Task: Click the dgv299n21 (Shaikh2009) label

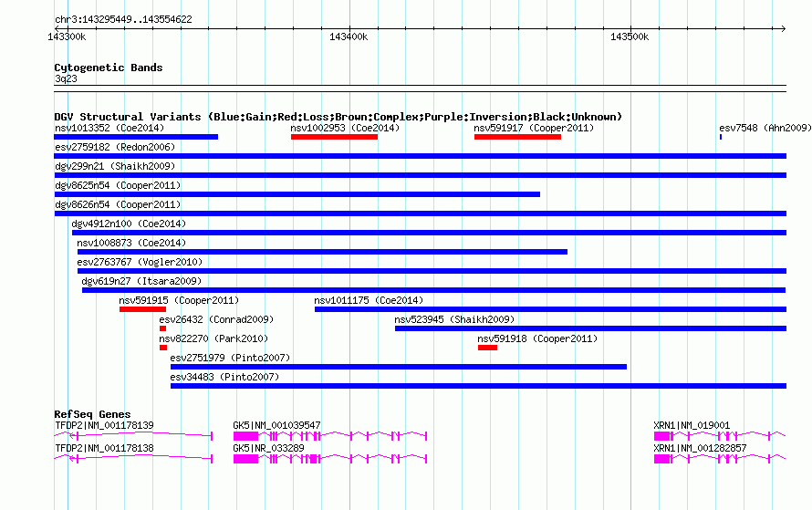Action: [115, 166]
